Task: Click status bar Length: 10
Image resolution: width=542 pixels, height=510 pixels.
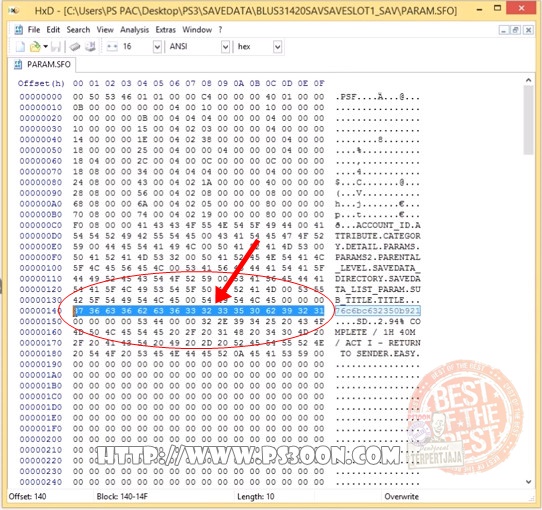Action: pyautogui.click(x=255, y=497)
